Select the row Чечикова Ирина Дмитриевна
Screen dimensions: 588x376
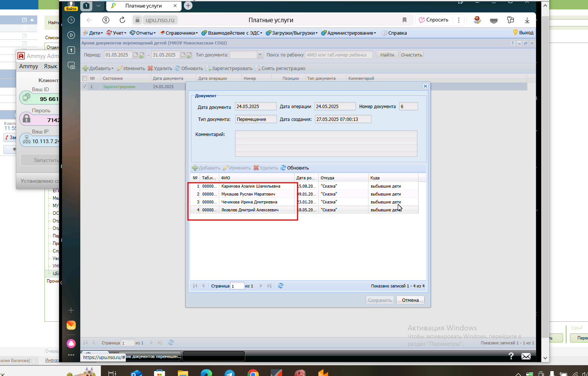[x=304, y=202]
